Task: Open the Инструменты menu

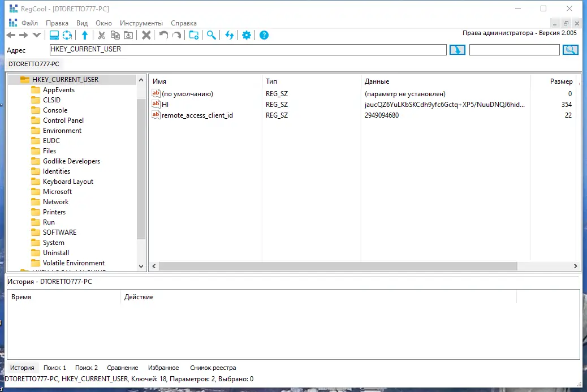Action: coord(141,23)
